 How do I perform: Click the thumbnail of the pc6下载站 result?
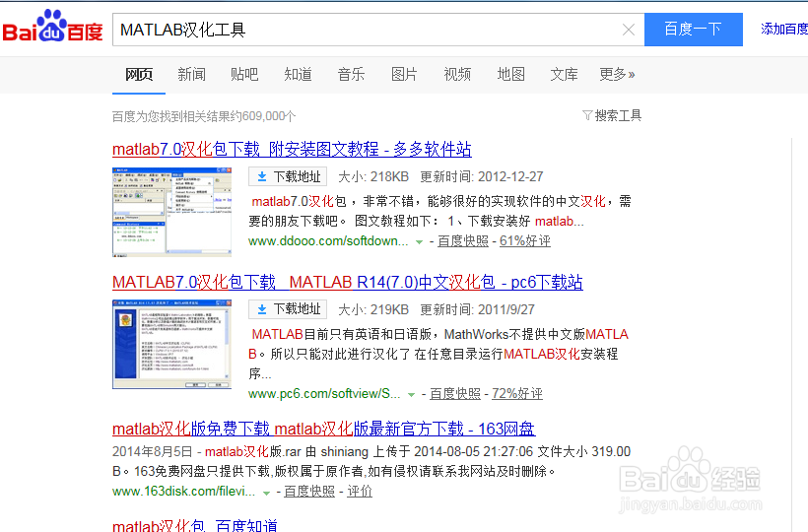click(x=171, y=344)
